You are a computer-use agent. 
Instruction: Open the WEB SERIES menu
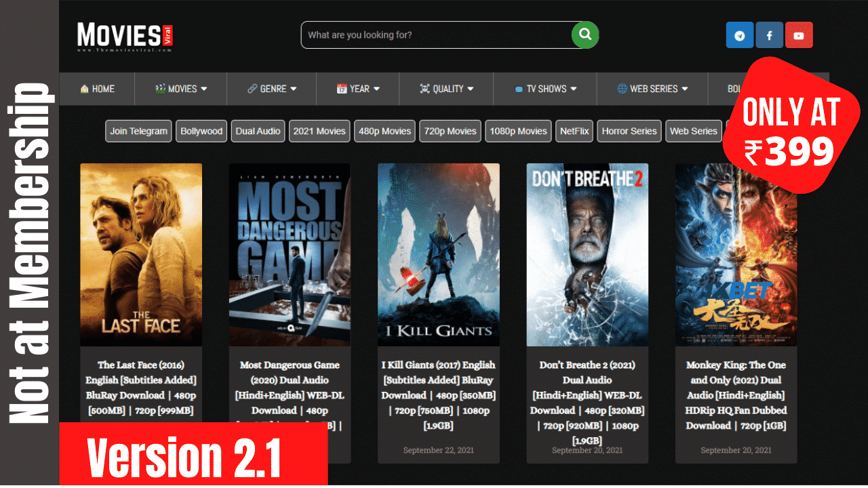652,89
